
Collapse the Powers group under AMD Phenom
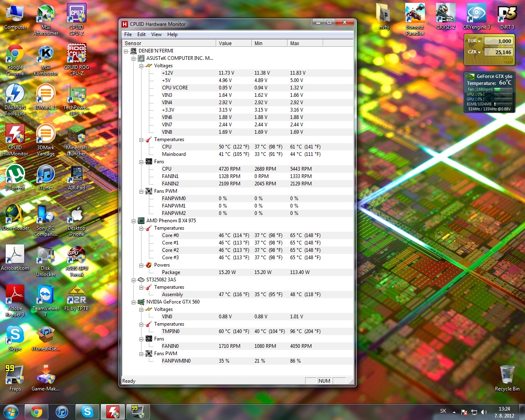coord(142,265)
